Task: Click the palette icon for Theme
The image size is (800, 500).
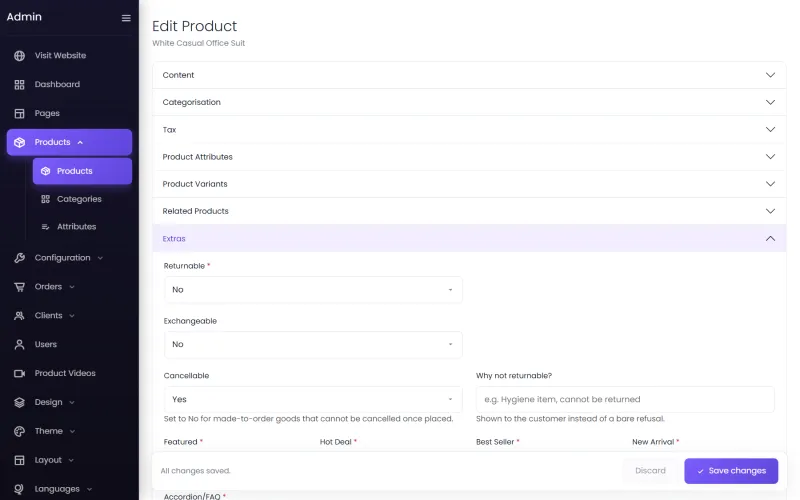Action: [x=19, y=432]
